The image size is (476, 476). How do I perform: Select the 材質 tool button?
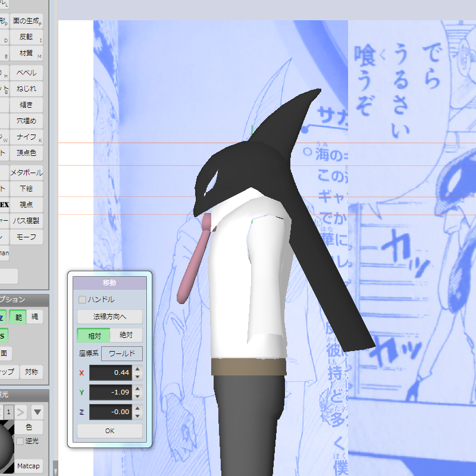26,54
